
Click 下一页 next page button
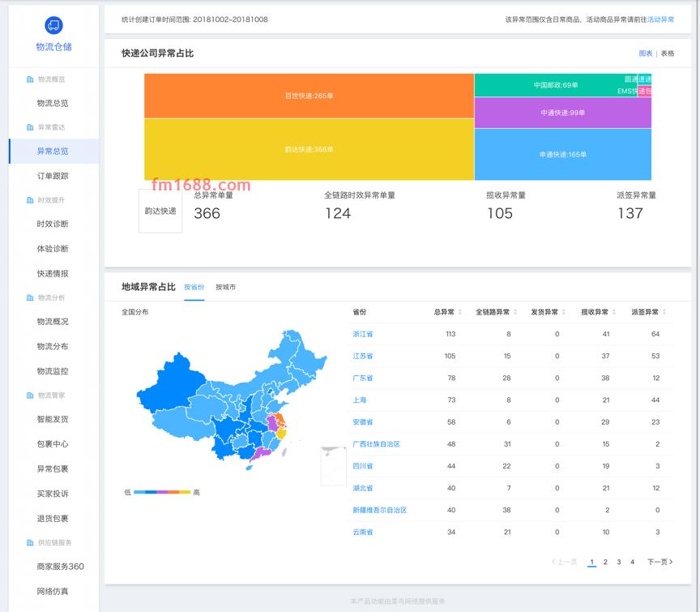click(x=659, y=562)
